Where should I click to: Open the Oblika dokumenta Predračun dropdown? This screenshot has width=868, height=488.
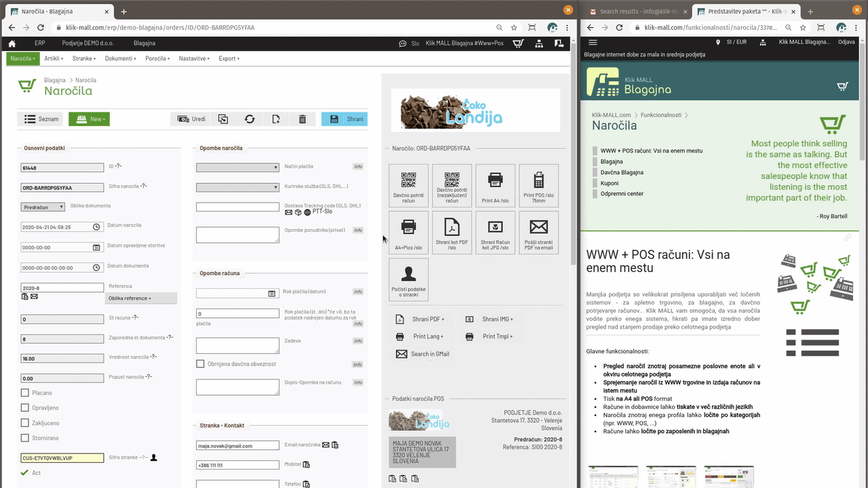click(43, 207)
